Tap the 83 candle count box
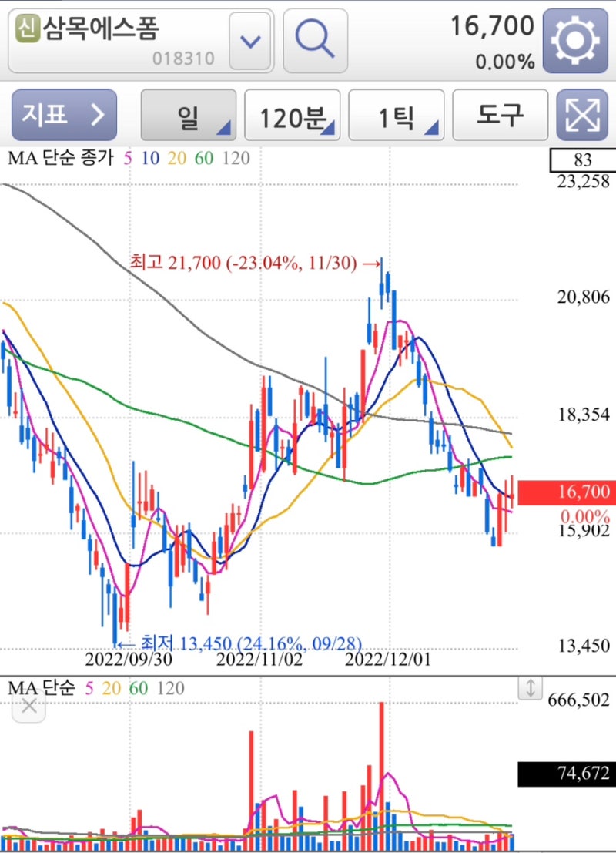This screenshot has width=616, height=853. click(582, 160)
